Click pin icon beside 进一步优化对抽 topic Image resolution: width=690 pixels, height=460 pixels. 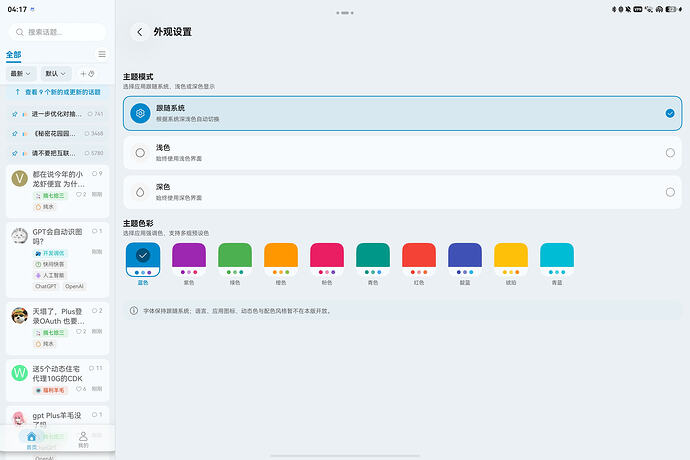coord(15,114)
